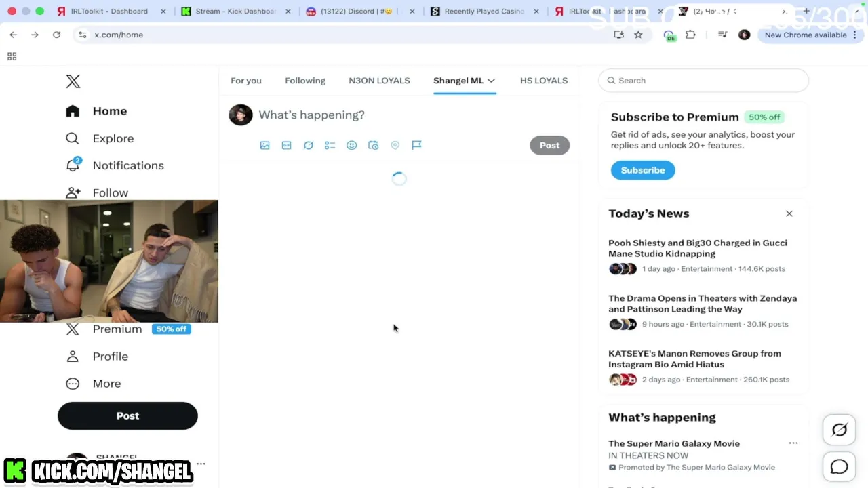Click the site info icon beside x.com/home
Viewport: 868px width, 488px height.
pyautogui.click(x=82, y=35)
